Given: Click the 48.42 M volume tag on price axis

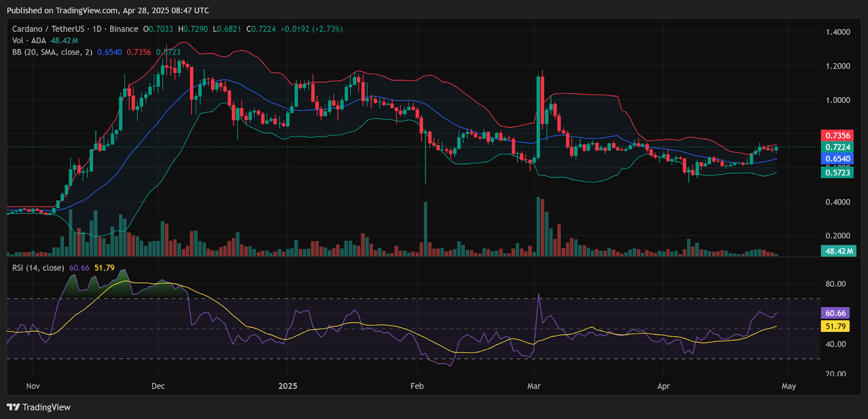Looking at the screenshot, I should [839, 251].
